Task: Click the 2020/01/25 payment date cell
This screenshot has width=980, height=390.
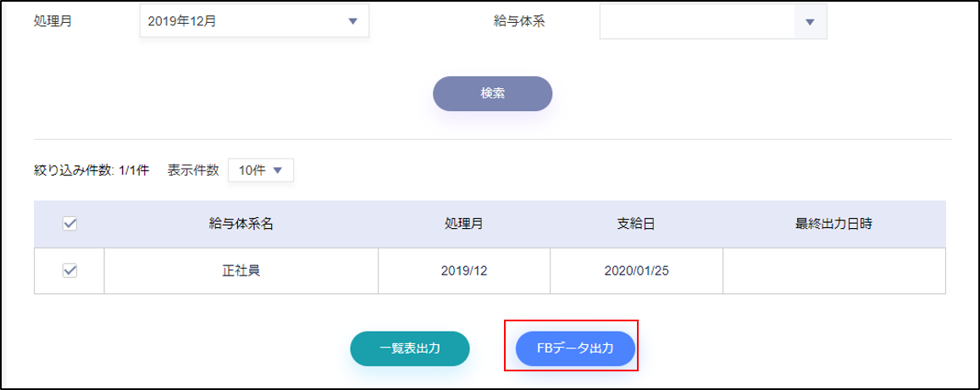Action: click(636, 271)
